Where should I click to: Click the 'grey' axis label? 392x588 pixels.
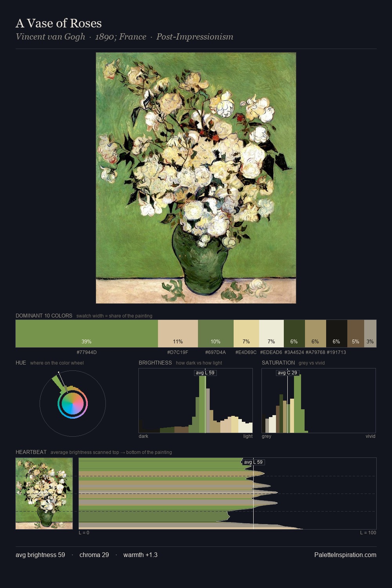(x=267, y=436)
